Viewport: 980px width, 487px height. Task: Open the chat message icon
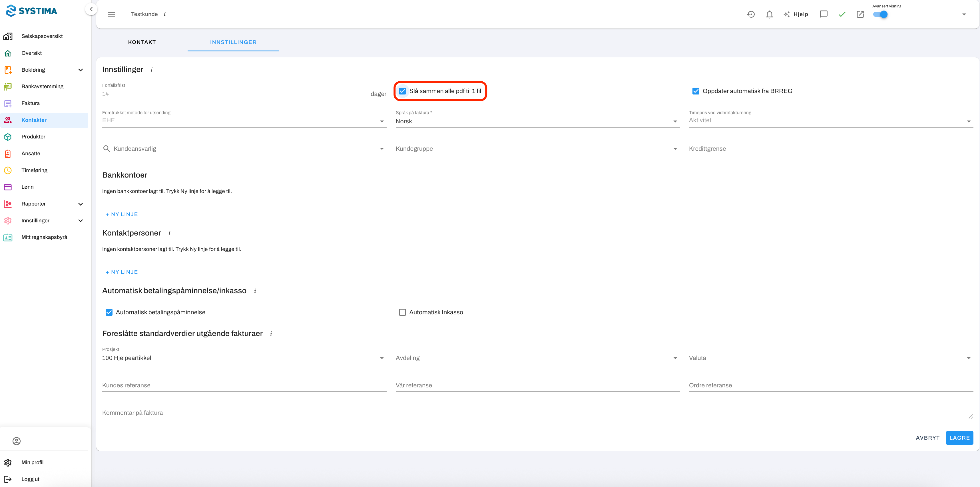tap(824, 15)
